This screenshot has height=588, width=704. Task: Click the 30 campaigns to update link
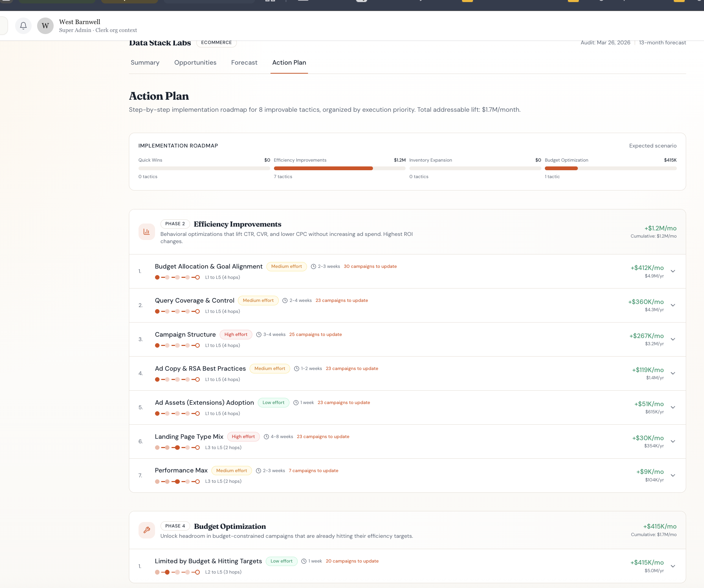(x=370, y=266)
